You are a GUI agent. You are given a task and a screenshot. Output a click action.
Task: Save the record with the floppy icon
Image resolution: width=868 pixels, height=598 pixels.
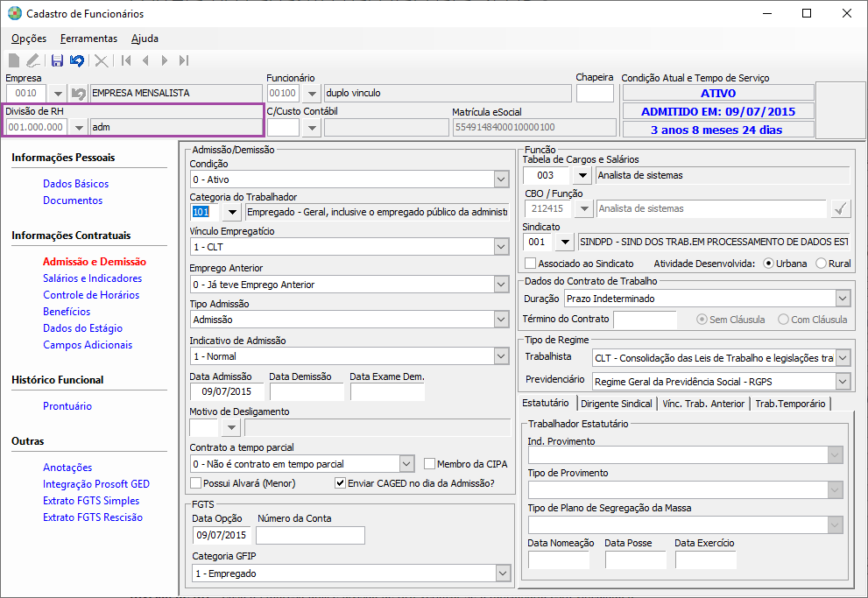[x=57, y=60]
